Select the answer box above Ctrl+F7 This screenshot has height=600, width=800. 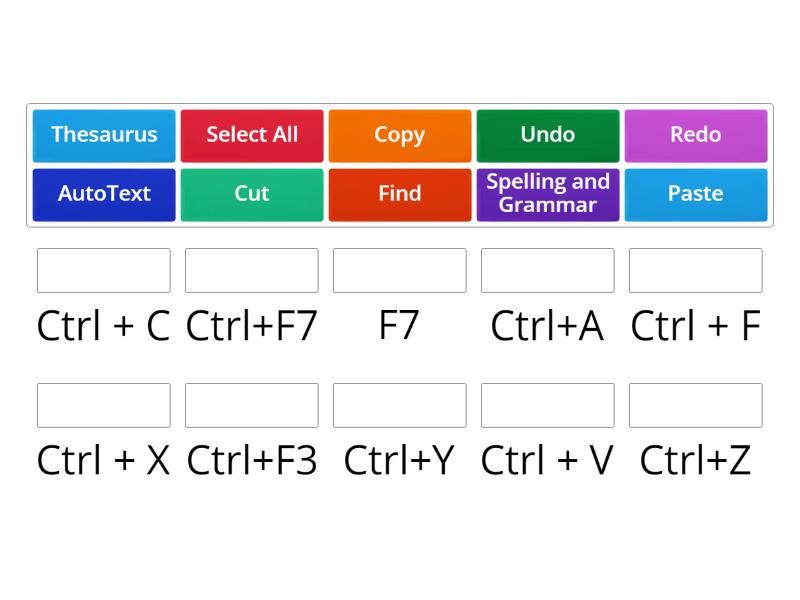pyautogui.click(x=252, y=270)
